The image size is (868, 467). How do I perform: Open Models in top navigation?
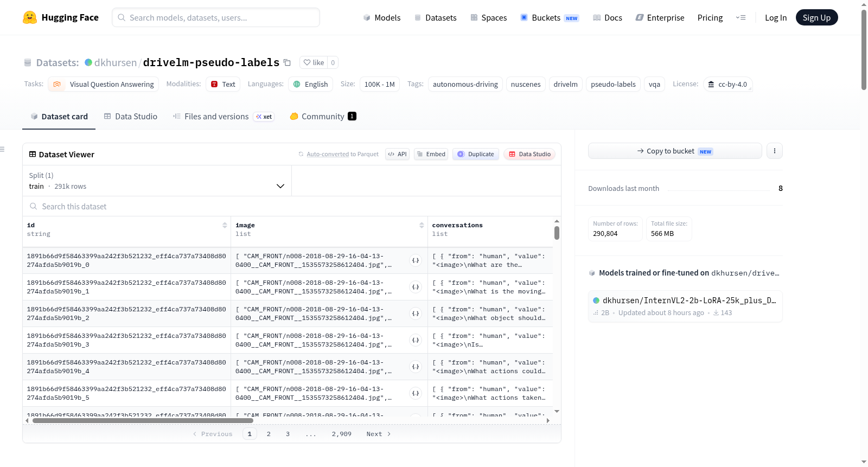[382, 17]
